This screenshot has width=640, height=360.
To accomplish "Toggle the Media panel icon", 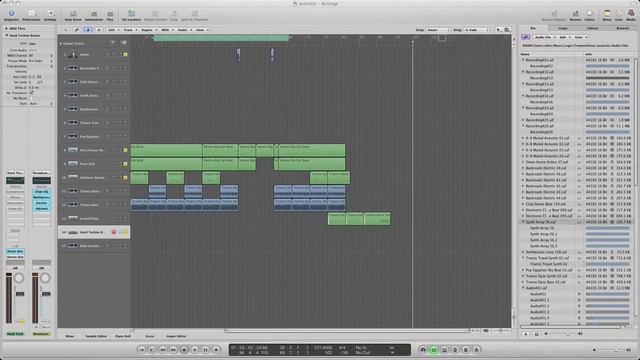I will coord(631,16).
